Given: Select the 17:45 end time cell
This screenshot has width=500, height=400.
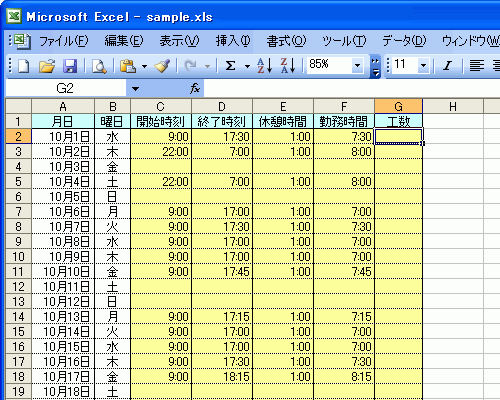Looking at the screenshot, I should point(222,271).
